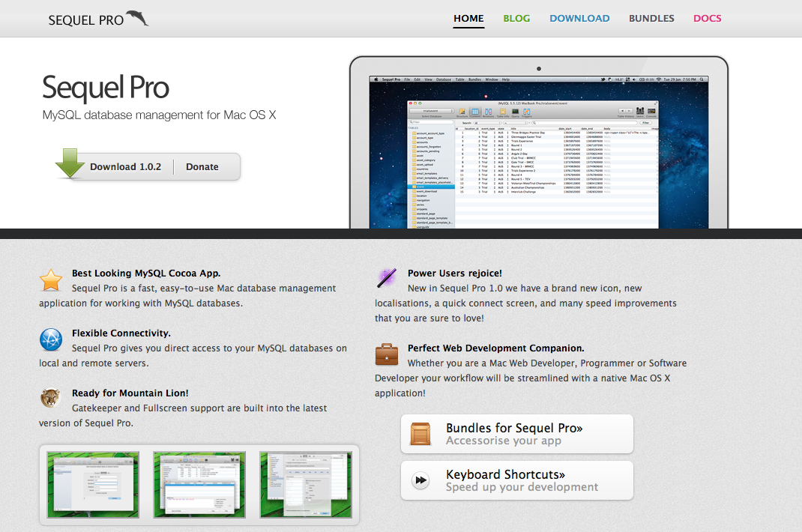Click the Mountain Lion cougar icon

tap(51, 399)
